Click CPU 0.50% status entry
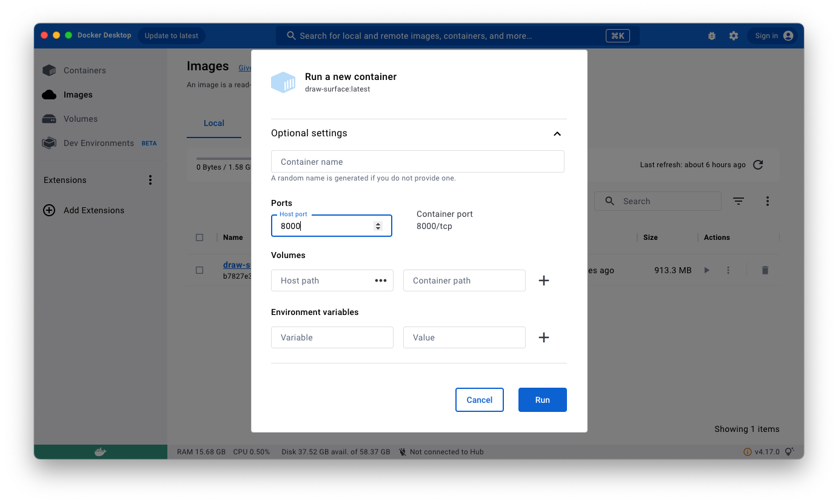Image resolution: width=838 pixels, height=504 pixels. [x=252, y=452]
